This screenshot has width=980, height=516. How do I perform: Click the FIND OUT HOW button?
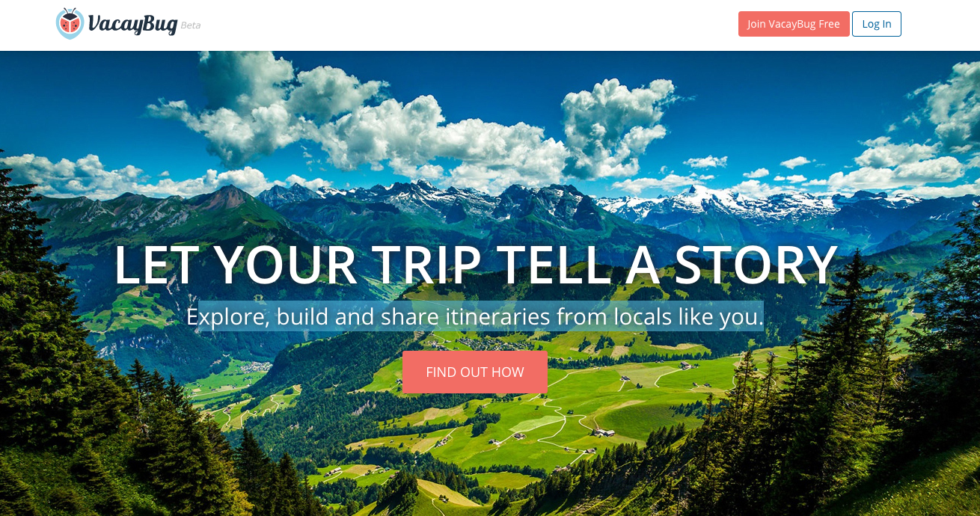pyautogui.click(x=475, y=372)
